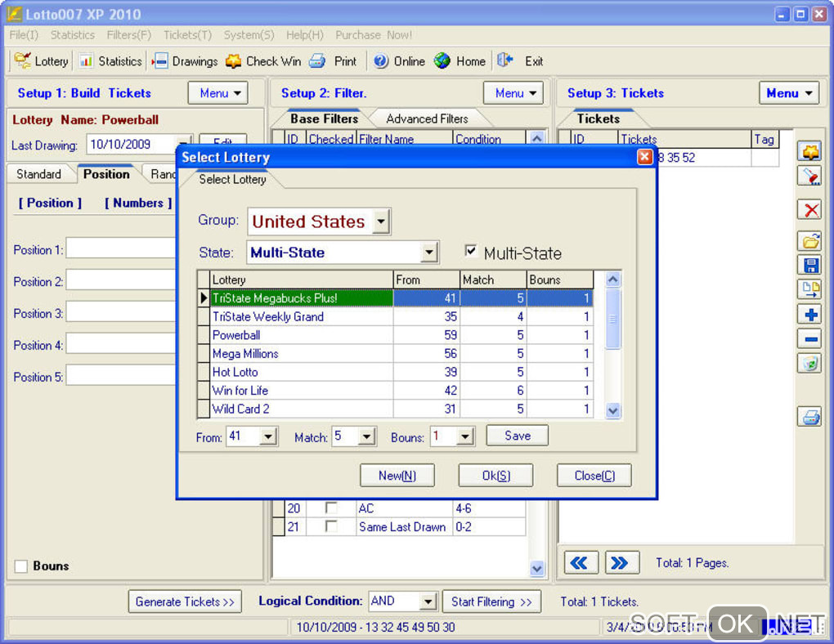Go to previous tickets page arrow
The height and width of the screenshot is (644, 834).
coord(581,562)
